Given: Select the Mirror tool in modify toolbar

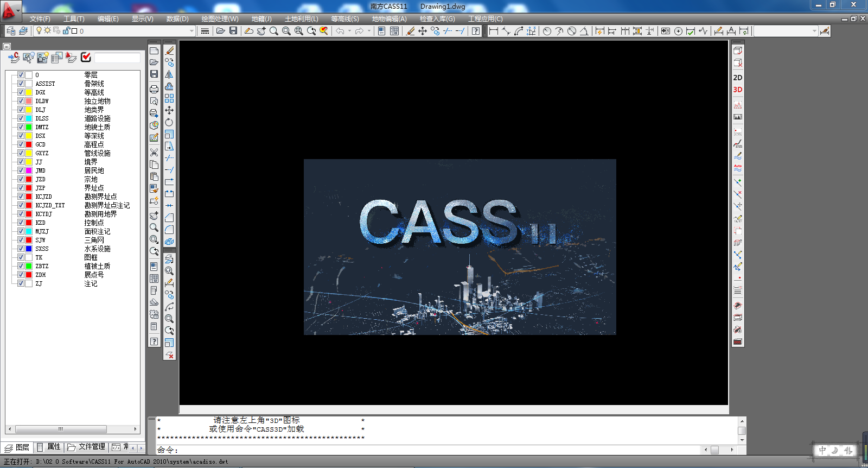Looking at the screenshot, I should (169, 74).
